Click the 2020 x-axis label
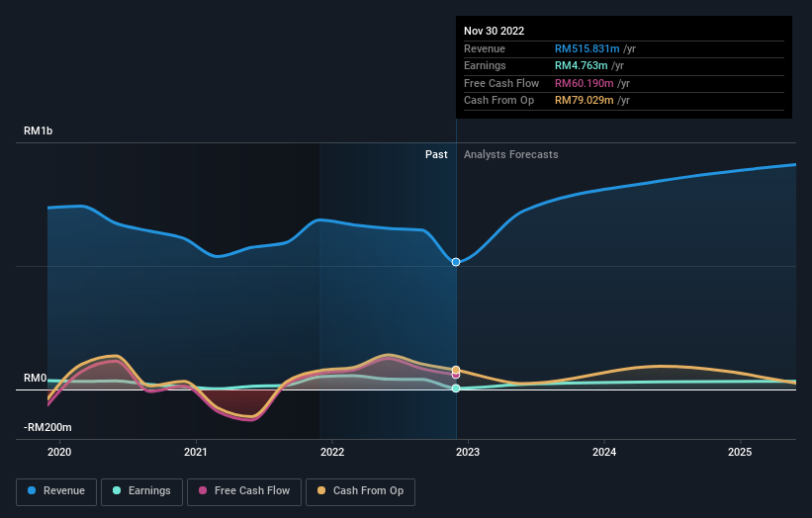 tap(59, 452)
